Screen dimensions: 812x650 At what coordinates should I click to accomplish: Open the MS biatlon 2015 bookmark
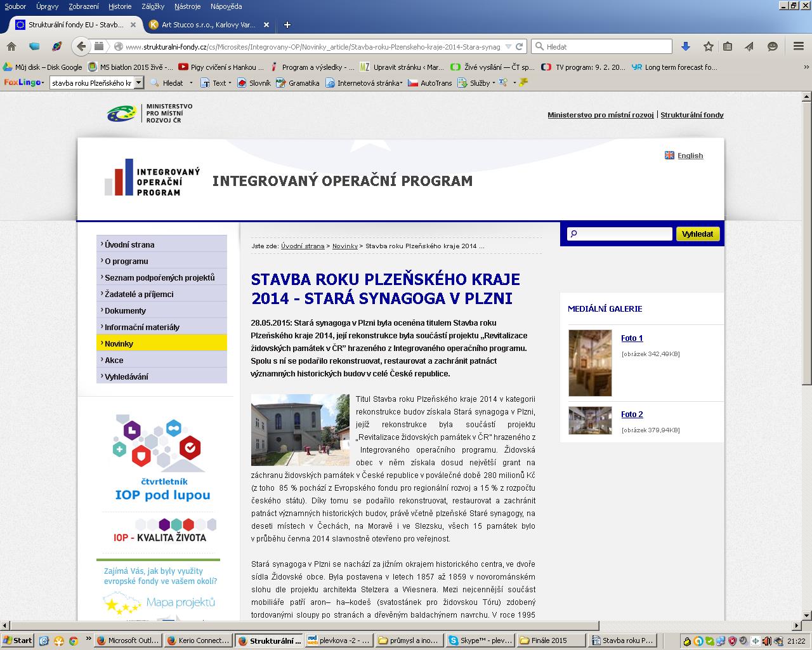(x=131, y=67)
